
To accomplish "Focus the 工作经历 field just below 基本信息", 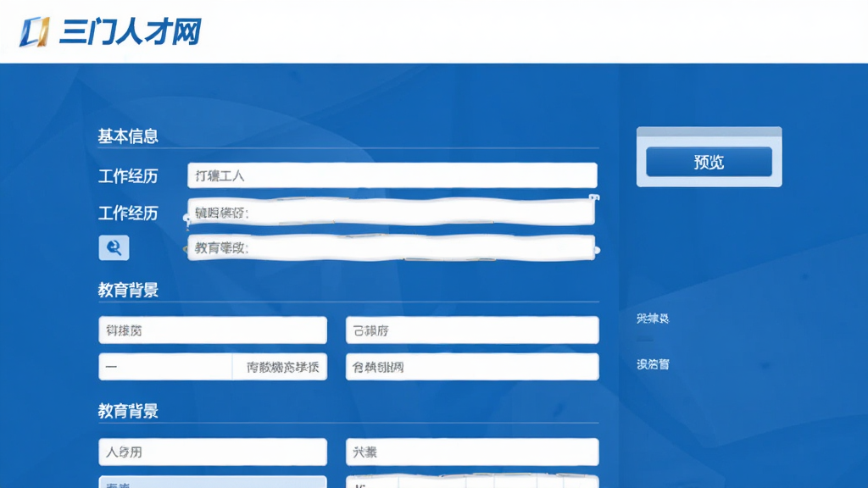I will pyautogui.click(x=392, y=175).
